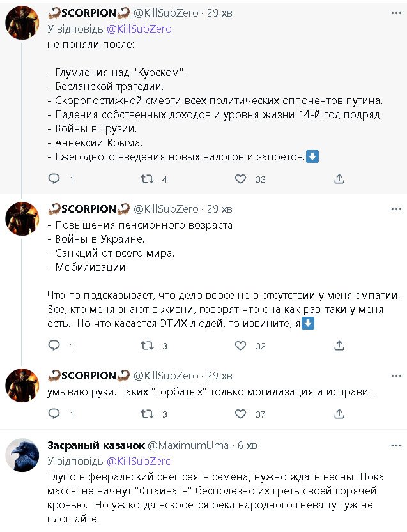Open @KillSubZero link in Засраный казачок's reply
407x532 pixels.
[x=138, y=461]
